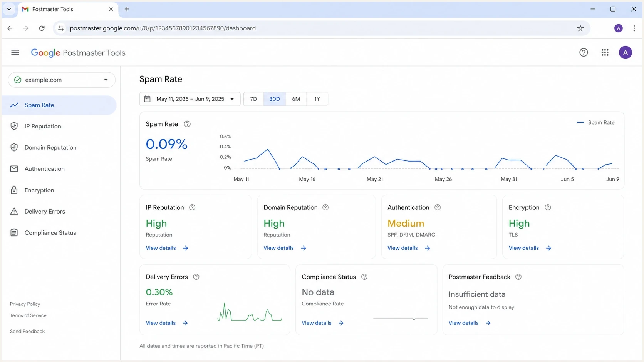
Task: Click the Spam Rate legend entry
Action: coord(595,122)
